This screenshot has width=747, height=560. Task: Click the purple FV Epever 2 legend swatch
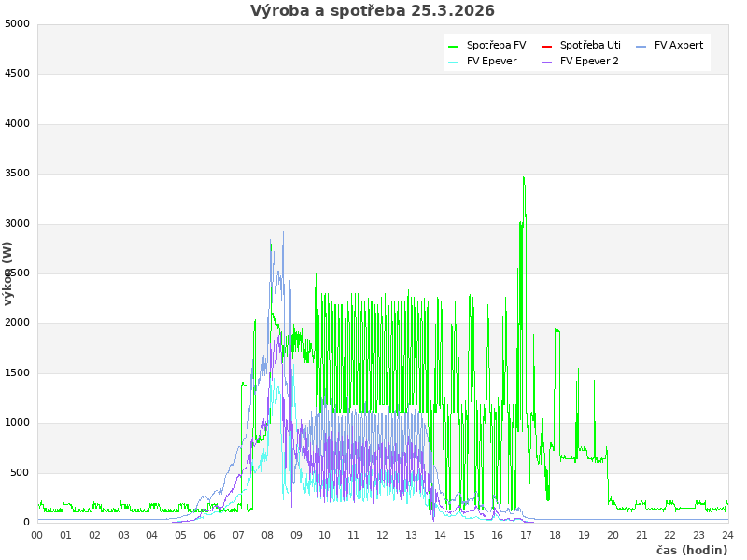pyautogui.click(x=547, y=62)
